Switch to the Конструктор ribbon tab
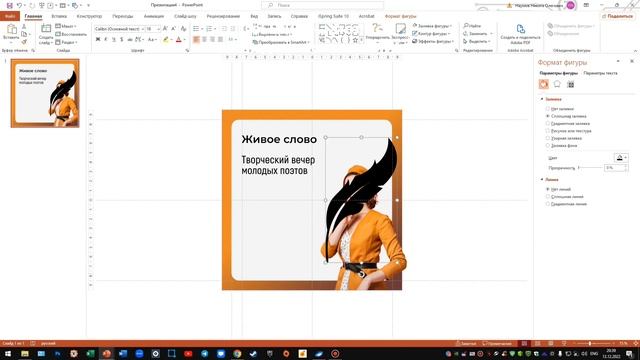640x360 pixels. pyautogui.click(x=89, y=16)
